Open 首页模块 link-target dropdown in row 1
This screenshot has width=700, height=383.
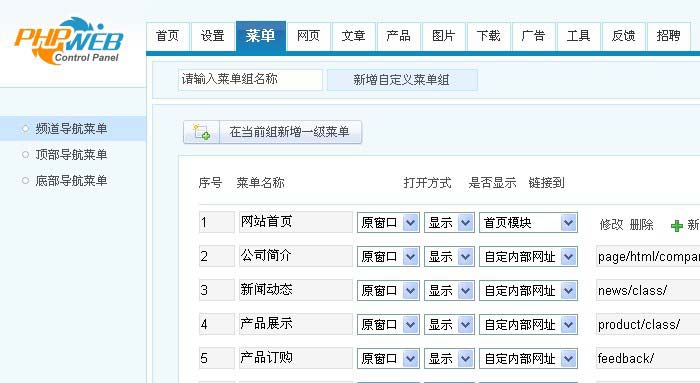tap(528, 222)
